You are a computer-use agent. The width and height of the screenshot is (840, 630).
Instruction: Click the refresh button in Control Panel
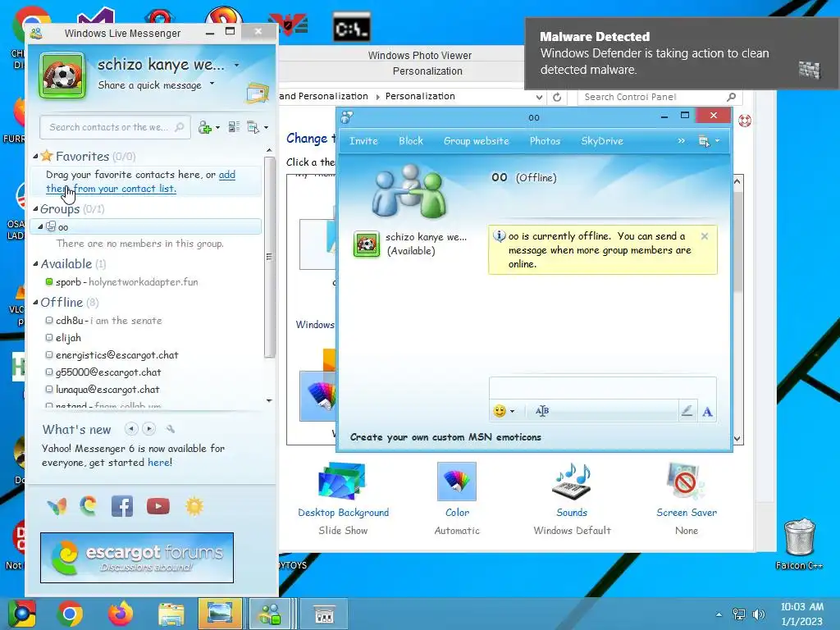(557, 97)
